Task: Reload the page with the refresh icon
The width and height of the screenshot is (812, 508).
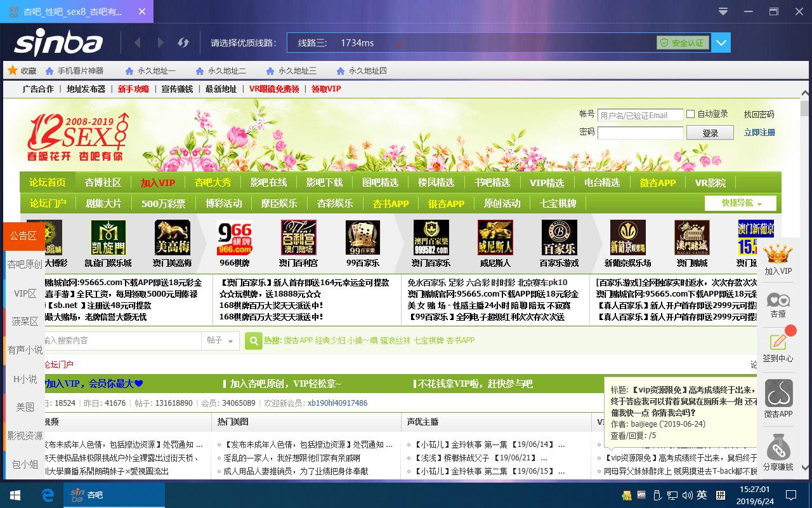Action: 183,43
